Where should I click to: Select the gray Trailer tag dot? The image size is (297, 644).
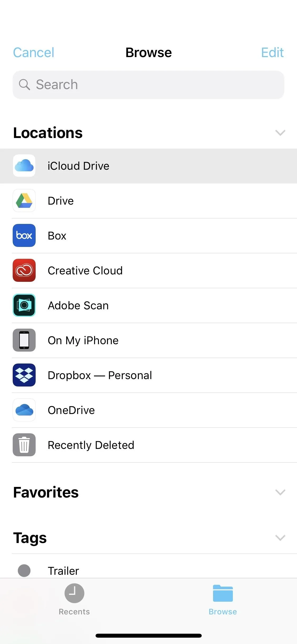(x=24, y=571)
